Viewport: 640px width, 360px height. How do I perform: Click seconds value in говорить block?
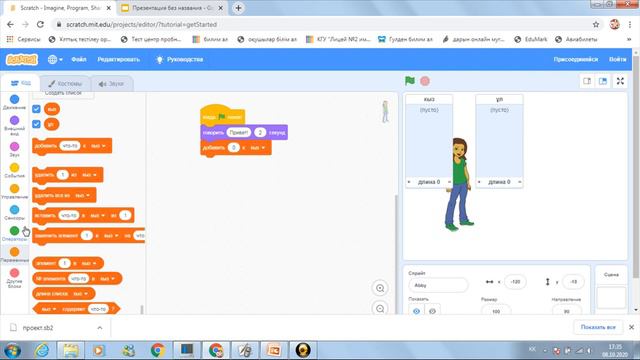coord(260,132)
